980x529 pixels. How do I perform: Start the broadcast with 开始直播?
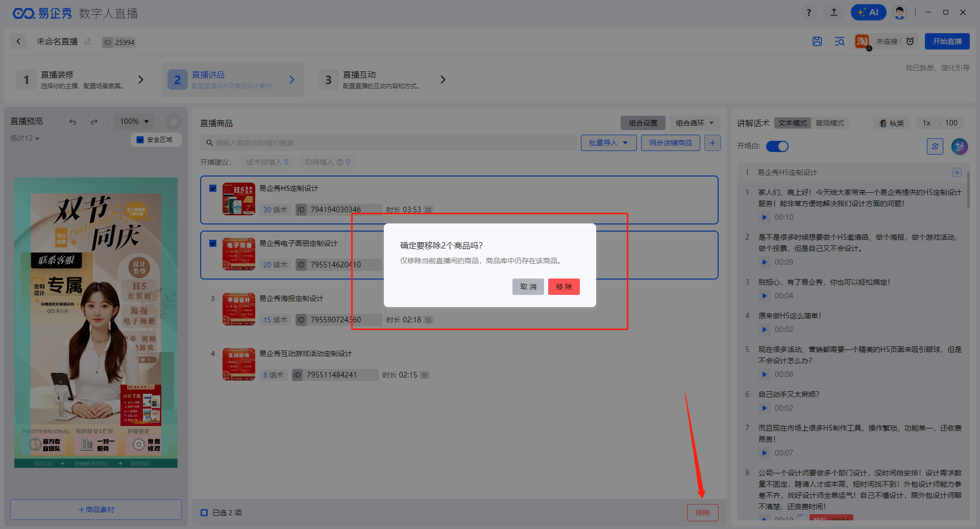[x=947, y=41]
